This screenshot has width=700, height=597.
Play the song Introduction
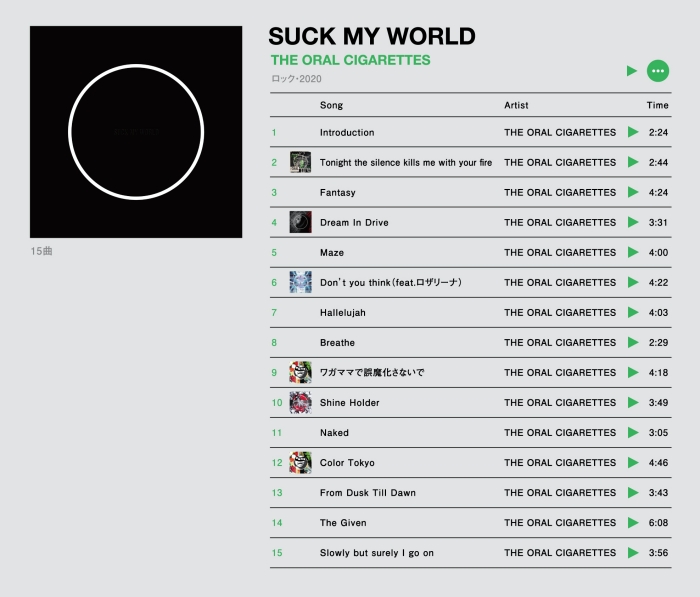633,132
